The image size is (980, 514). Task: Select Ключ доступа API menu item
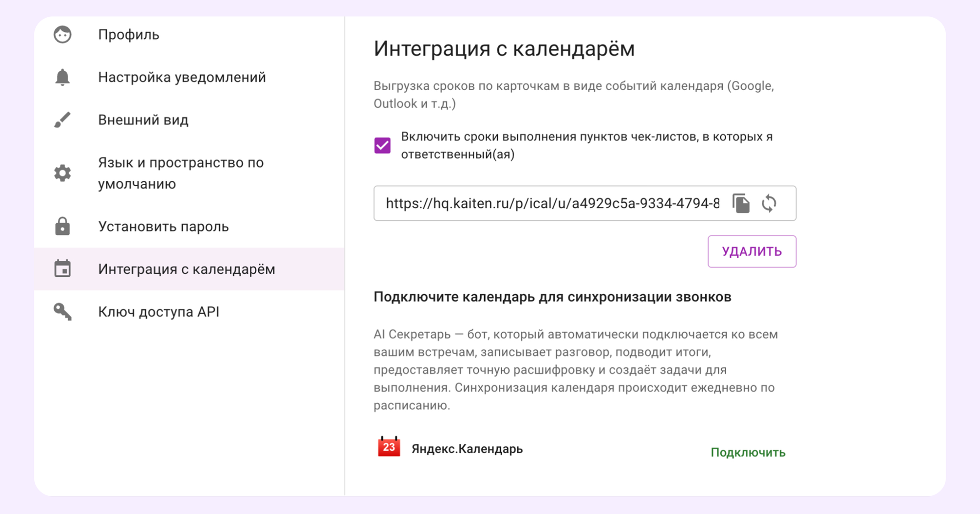(158, 312)
